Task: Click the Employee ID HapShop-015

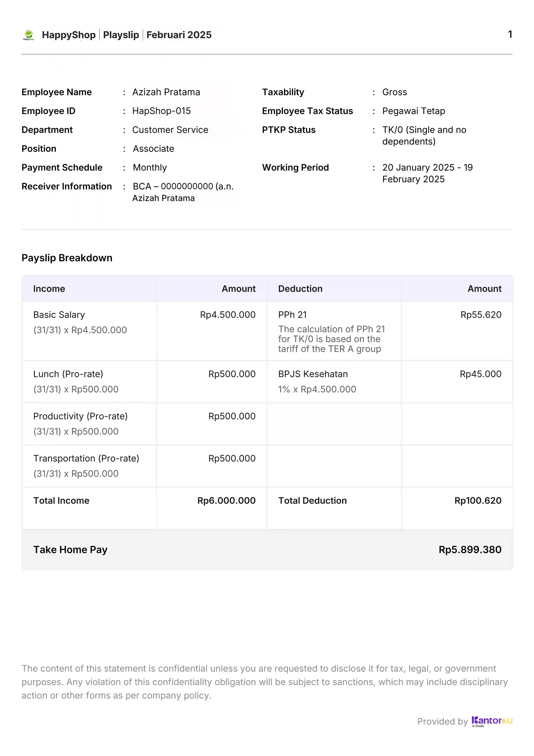Action: click(x=161, y=111)
